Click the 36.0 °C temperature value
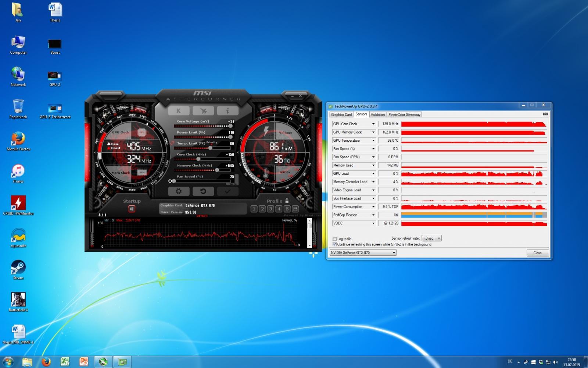 tap(389, 141)
